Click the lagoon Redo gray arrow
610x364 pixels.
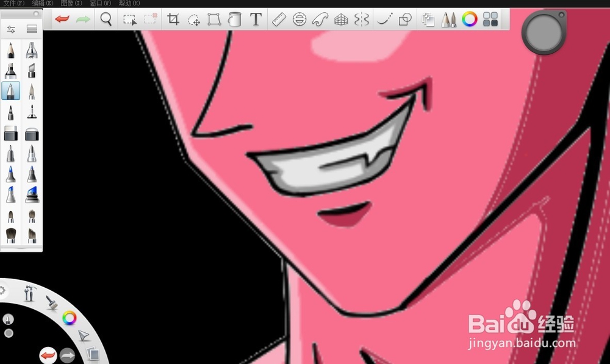[x=67, y=355]
